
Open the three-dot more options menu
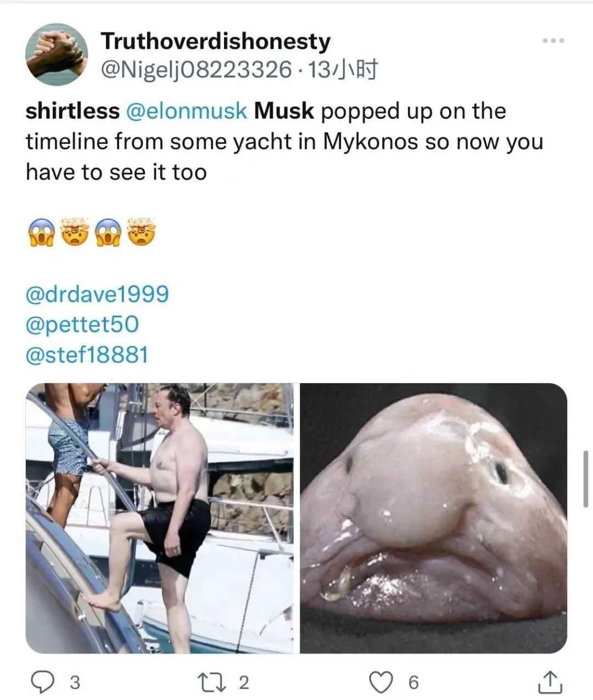pyautogui.click(x=553, y=41)
